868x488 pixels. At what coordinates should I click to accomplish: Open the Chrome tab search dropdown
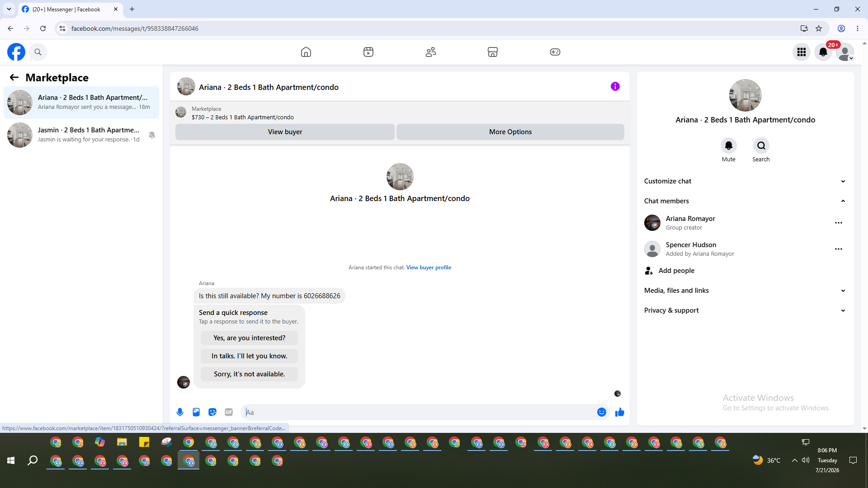pos(9,9)
